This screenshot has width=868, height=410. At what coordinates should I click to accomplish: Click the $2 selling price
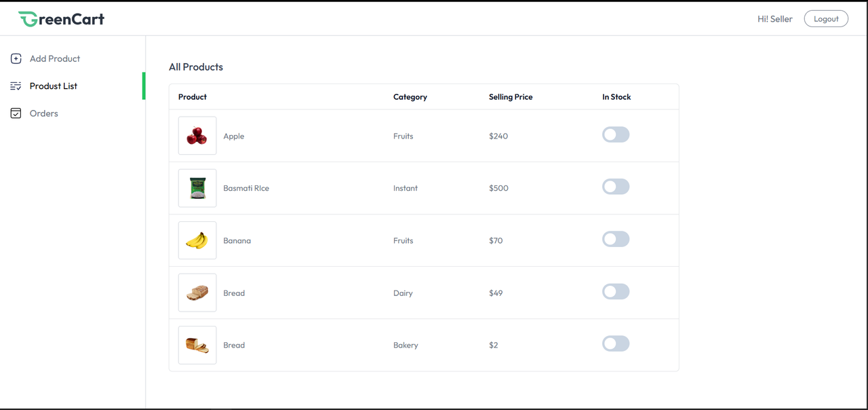click(x=494, y=346)
